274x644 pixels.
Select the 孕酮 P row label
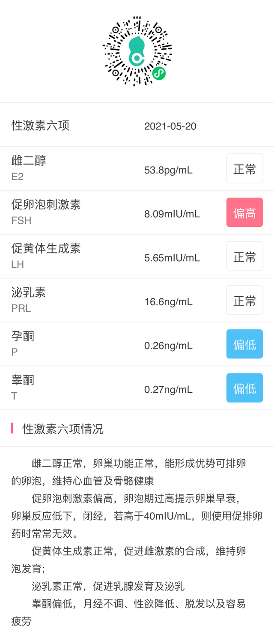(23, 343)
